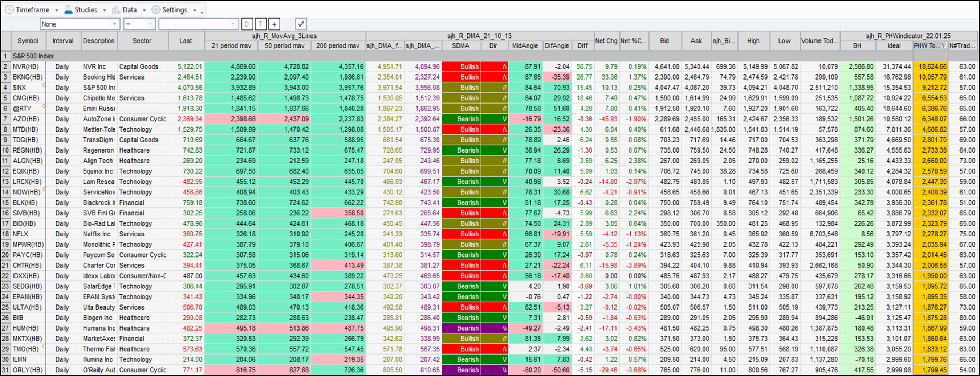This screenshot has width=980, height=376.
Task: Click the red 'Λ' Dir cell for NVR(HB)
Action: (495, 66)
